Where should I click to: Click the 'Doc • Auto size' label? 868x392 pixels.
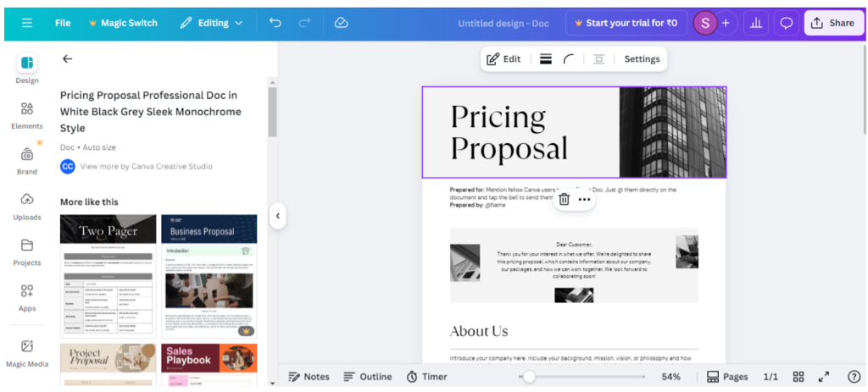tap(88, 147)
